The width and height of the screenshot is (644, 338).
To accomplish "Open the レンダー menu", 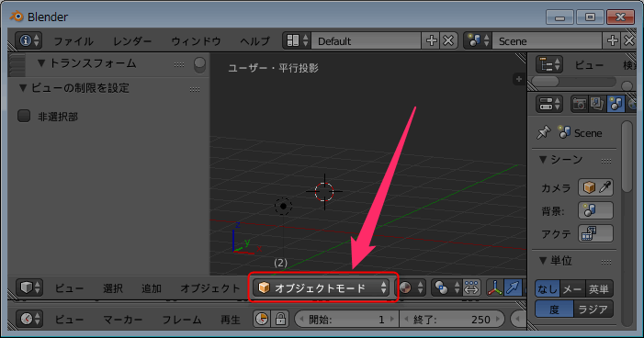I will pyautogui.click(x=132, y=41).
